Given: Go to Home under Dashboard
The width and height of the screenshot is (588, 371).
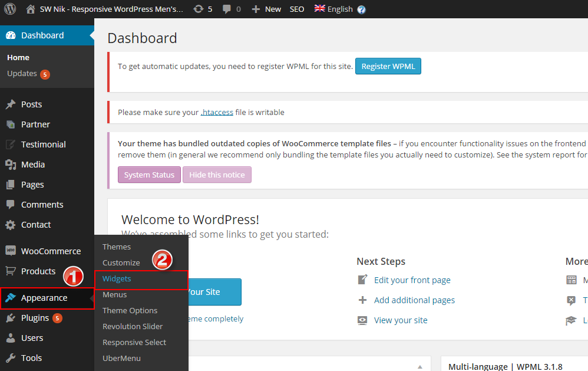Looking at the screenshot, I should [x=18, y=57].
